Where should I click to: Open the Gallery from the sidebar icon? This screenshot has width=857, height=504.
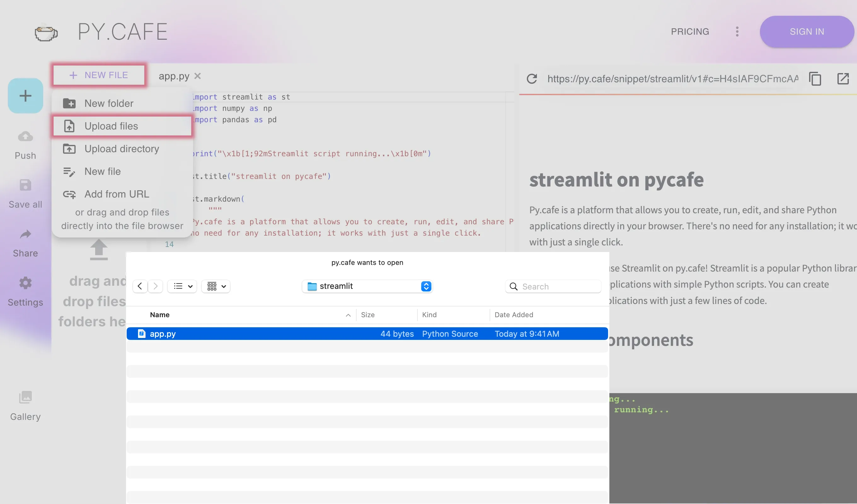click(25, 397)
